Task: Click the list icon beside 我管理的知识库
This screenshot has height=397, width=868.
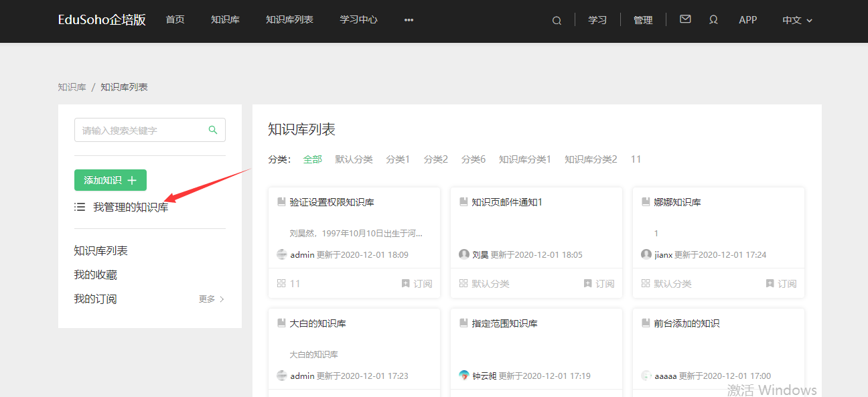Action: (x=80, y=208)
